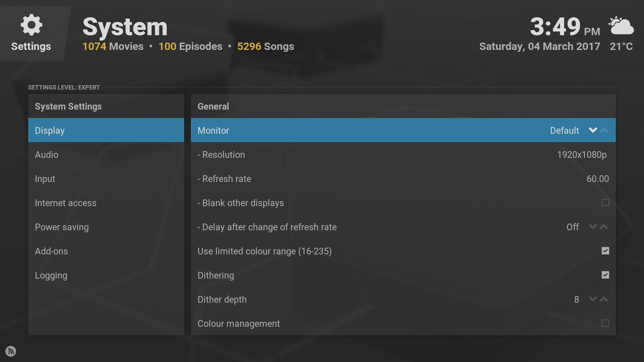This screenshot has width=644, height=362.
Task: Click Monitor down arrow
Action: point(593,130)
